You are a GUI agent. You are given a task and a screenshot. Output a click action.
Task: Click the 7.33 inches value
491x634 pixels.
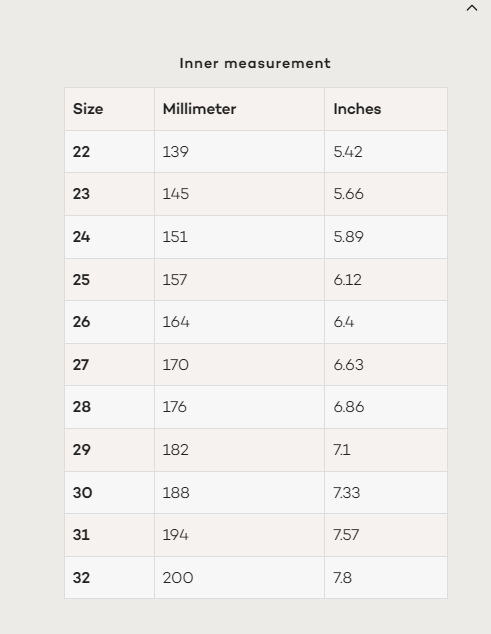347,492
